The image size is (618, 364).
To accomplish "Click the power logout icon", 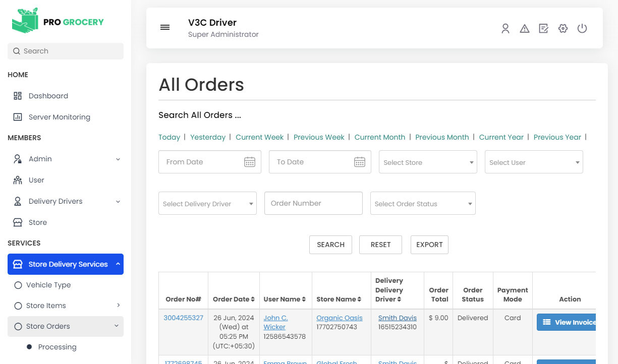I will click(x=582, y=29).
